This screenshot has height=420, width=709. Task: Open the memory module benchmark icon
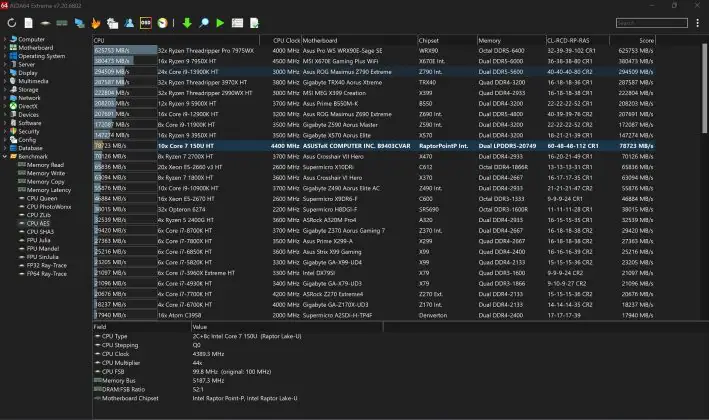[x=62, y=23]
